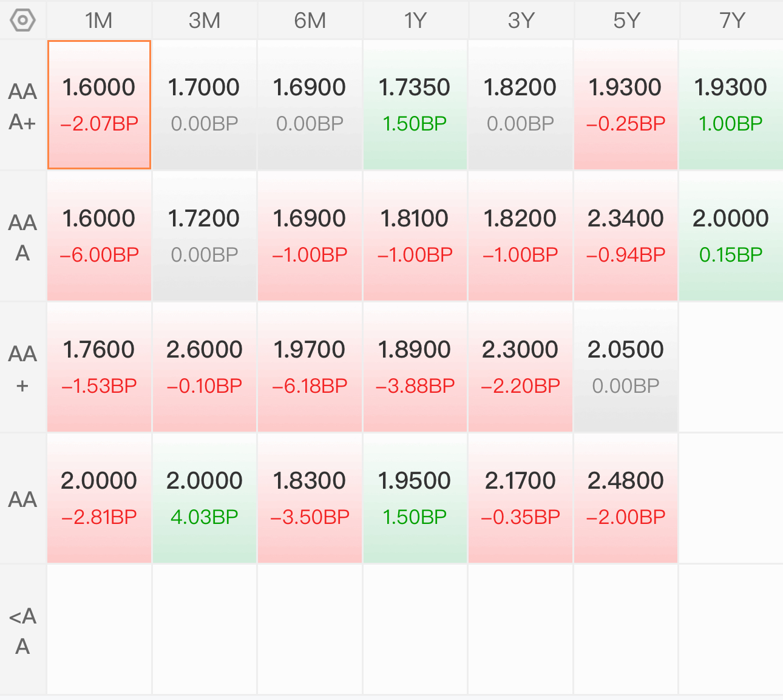Select the 7Y column header
783x700 pixels.
point(731,21)
